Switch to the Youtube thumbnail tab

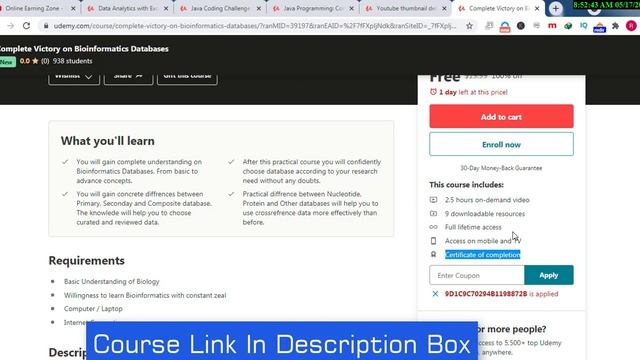click(x=405, y=8)
